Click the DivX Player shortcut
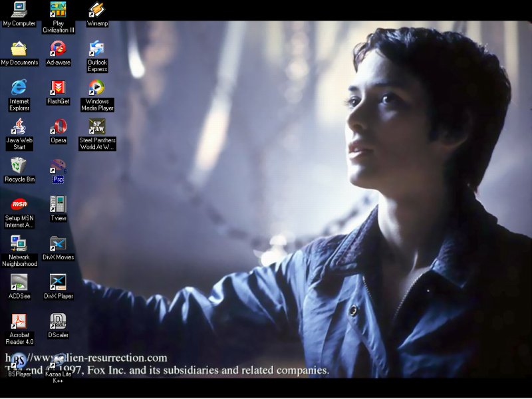This screenshot has height=399, width=532. [58, 282]
